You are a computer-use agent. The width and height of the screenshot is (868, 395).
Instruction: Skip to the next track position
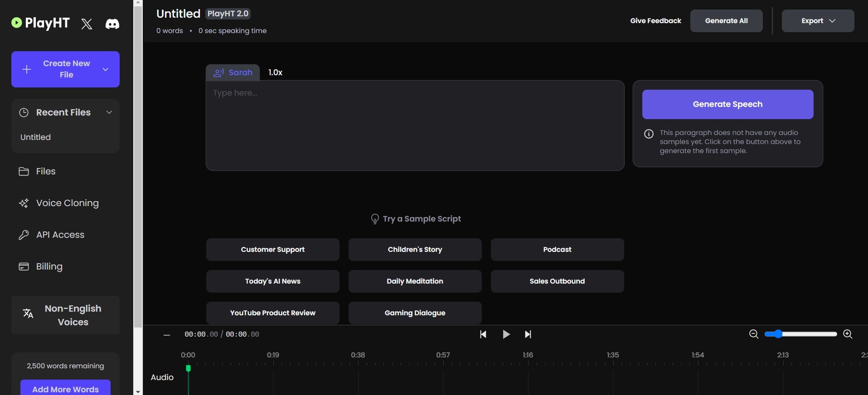click(528, 334)
